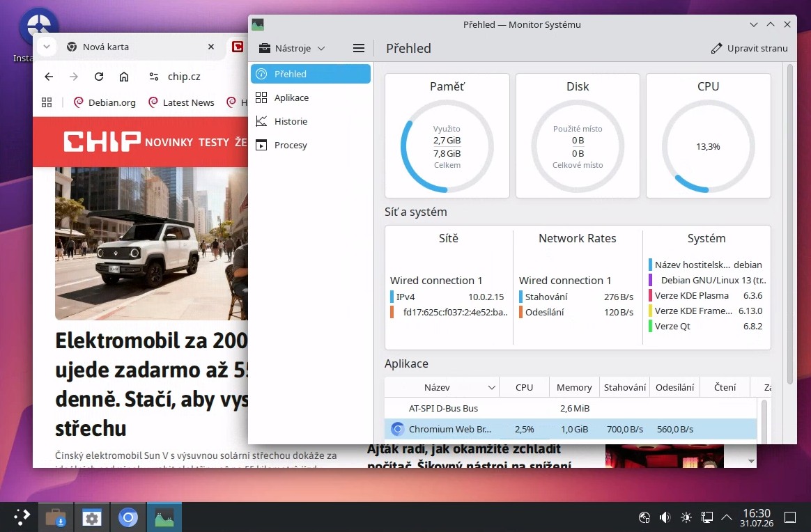Open the browser apps grid shortcut

click(47, 102)
